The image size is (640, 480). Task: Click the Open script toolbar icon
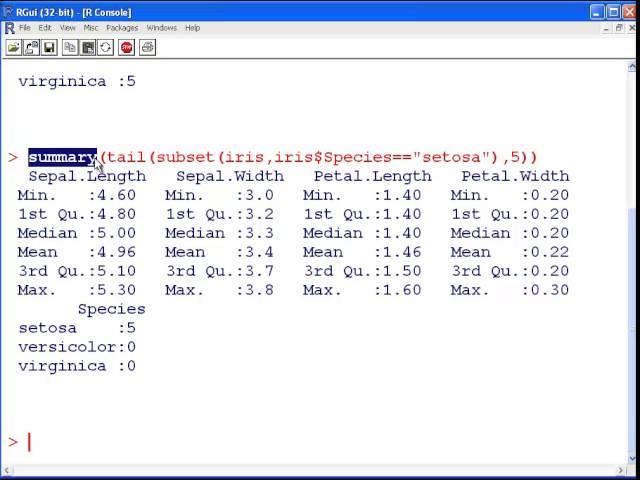(x=13, y=48)
